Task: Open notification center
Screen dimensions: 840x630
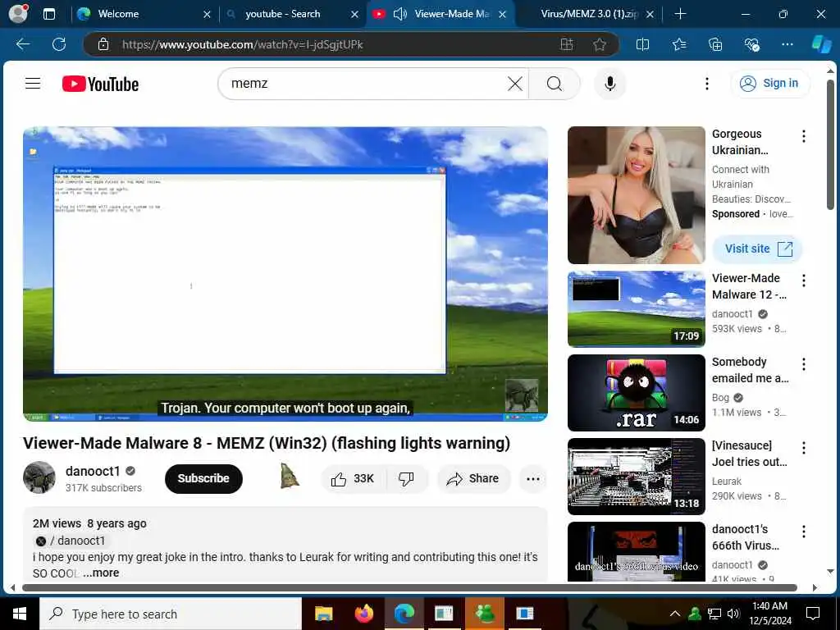Action: pos(813,614)
